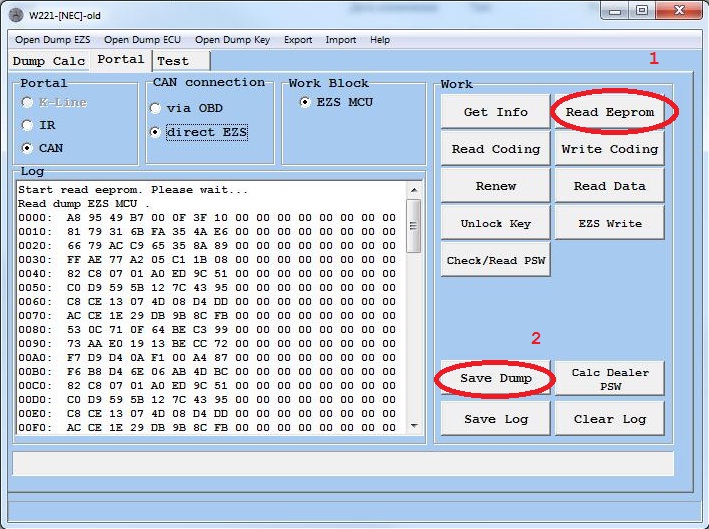Switch to the Portal tab
The width and height of the screenshot is (709, 529).
tap(121, 60)
